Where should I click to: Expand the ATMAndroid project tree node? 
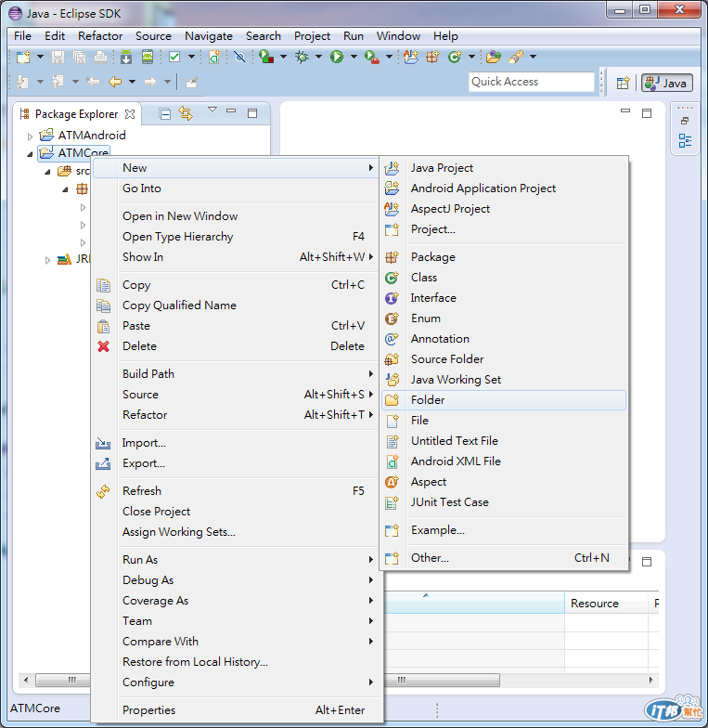point(30,136)
